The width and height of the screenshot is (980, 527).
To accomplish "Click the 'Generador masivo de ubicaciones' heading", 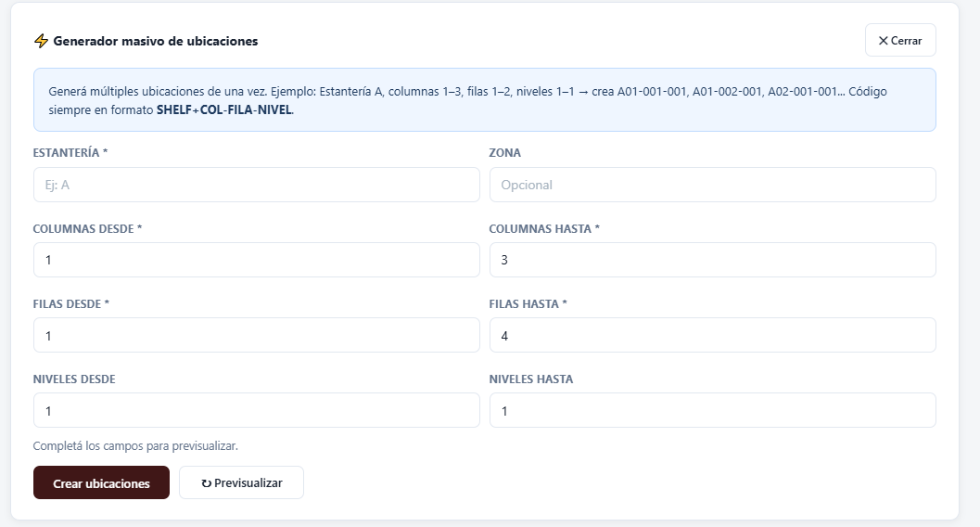I will [x=156, y=41].
